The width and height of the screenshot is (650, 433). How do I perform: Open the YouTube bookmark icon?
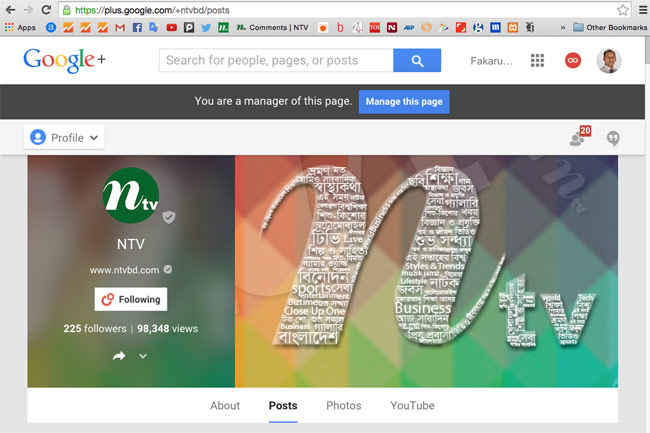pos(172,27)
